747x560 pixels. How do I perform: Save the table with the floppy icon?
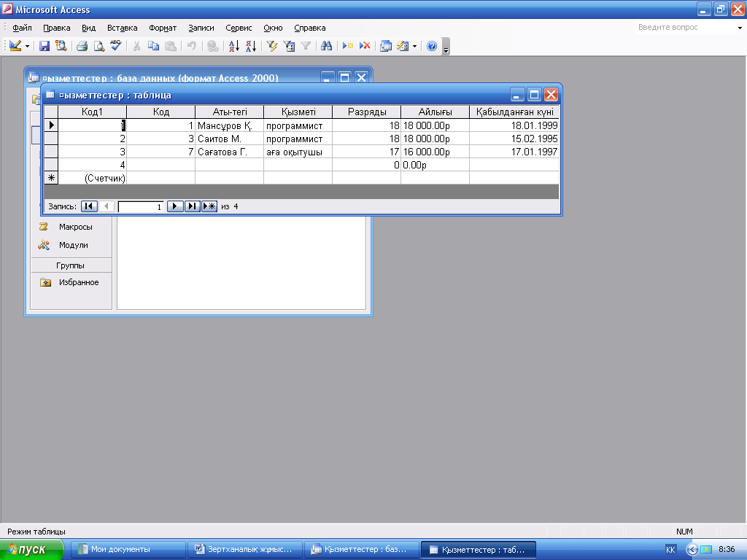(44, 46)
